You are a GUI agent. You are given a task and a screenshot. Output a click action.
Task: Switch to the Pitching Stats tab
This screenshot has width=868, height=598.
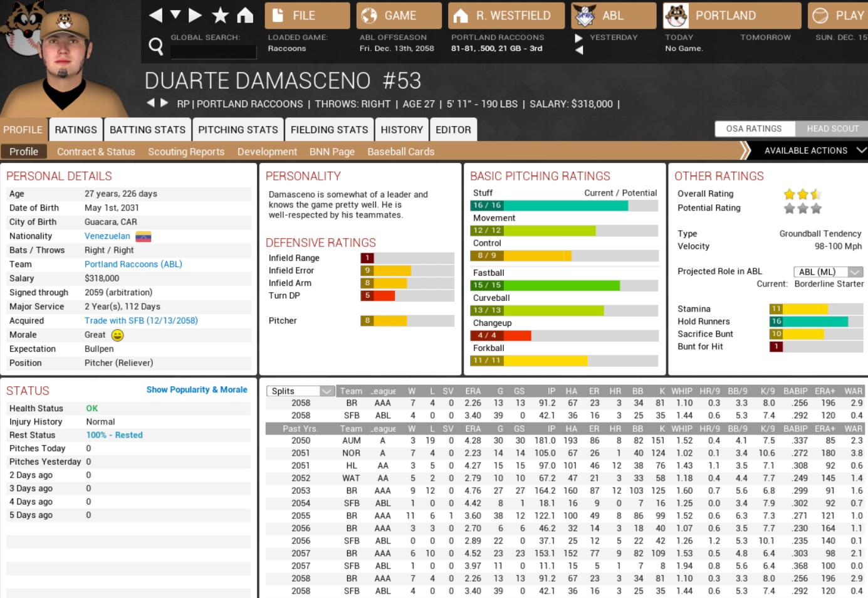[x=238, y=130]
